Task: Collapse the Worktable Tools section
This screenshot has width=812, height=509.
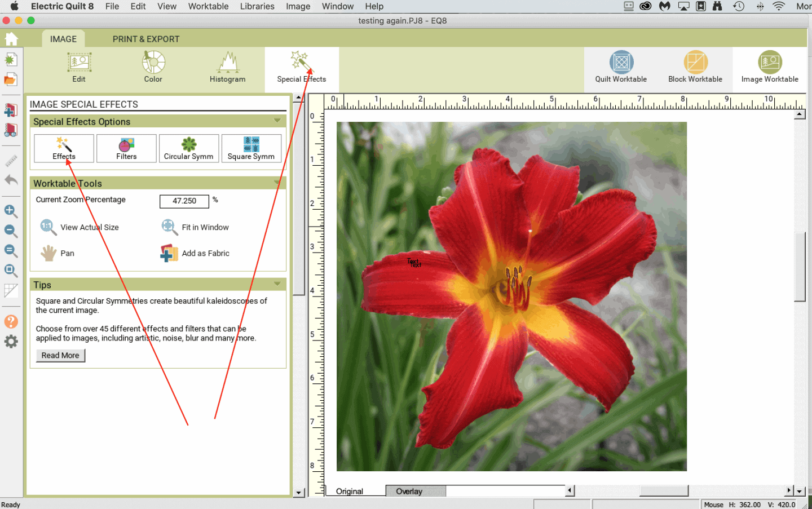Action: (x=277, y=183)
